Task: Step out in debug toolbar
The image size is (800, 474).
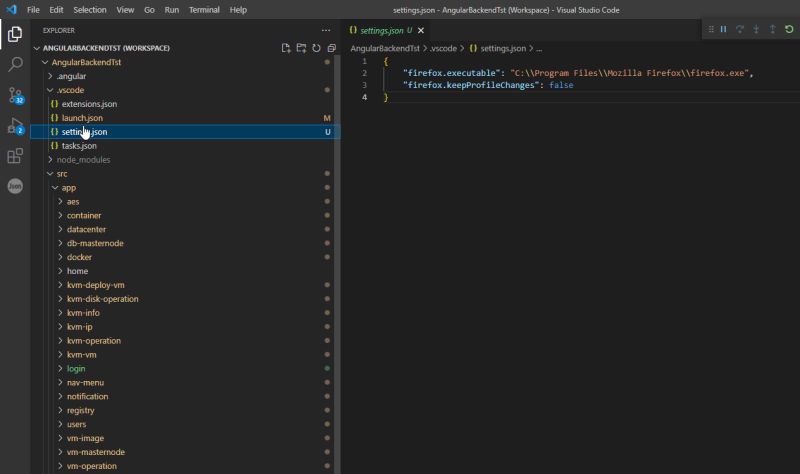Action: [772, 29]
